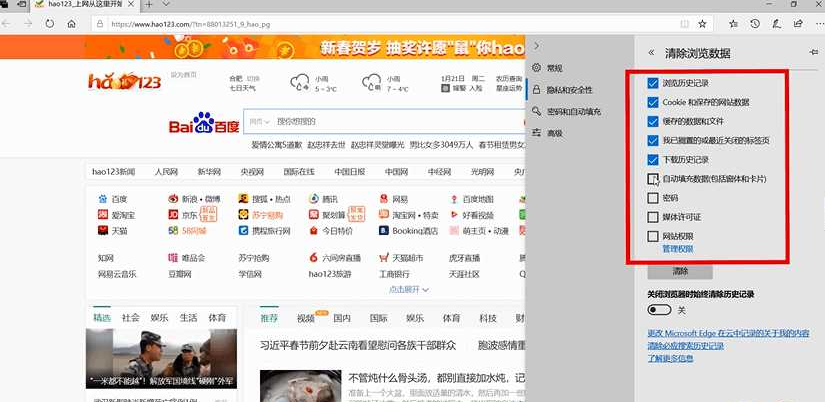Viewport: 825px width, 402px height.
Task: Open 新浪·微博 site icon link
Action: pyautogui.click(x=195, y=199)
